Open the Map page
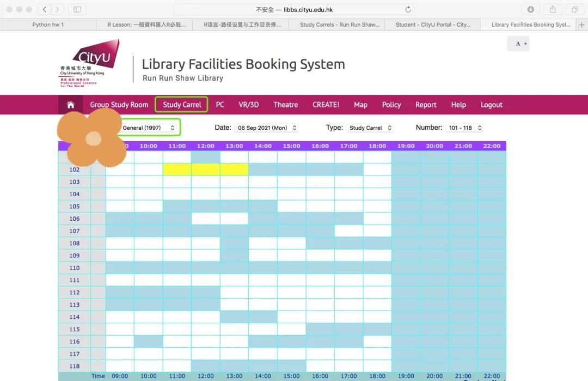 point(360,105)
